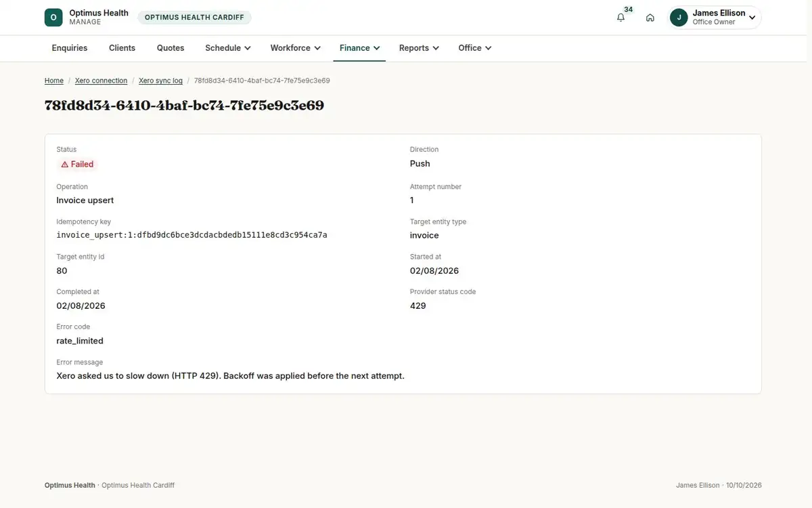Open the Reports dropdown menu
812x508 pixels.
tap(419, 48)
